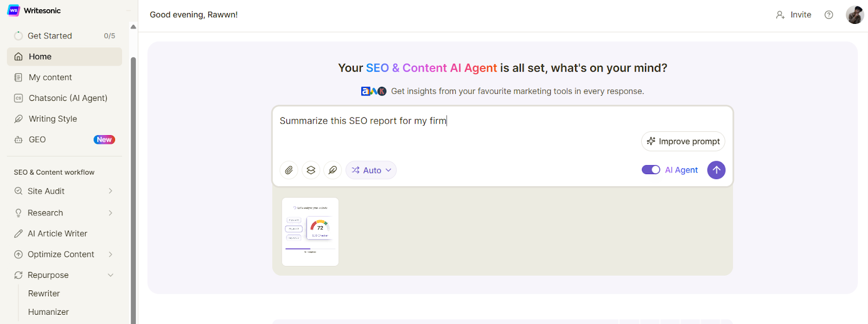868x324 pixels.
Task: Click the Site Audit magnifier icon
Action: pyautogui.click(x=18, y=191)
